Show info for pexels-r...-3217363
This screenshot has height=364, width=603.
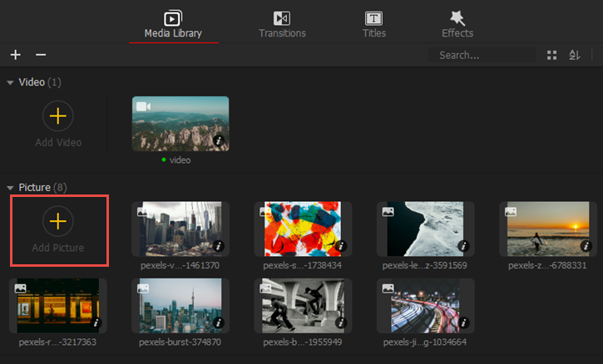point(96,323)
